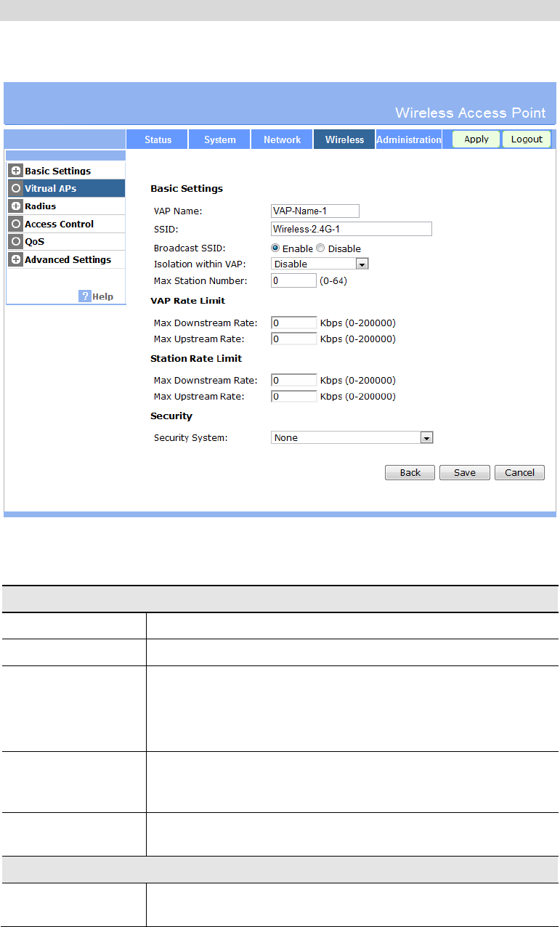Viewport: 560px width, 927px height.
Task: Open Basic Settings sidebar label
Action: point(58,171)
